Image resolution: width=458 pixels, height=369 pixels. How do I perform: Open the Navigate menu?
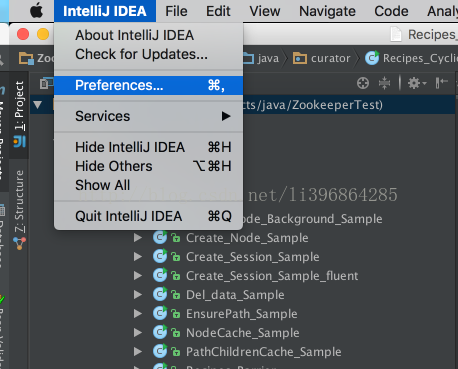point(327,11)
